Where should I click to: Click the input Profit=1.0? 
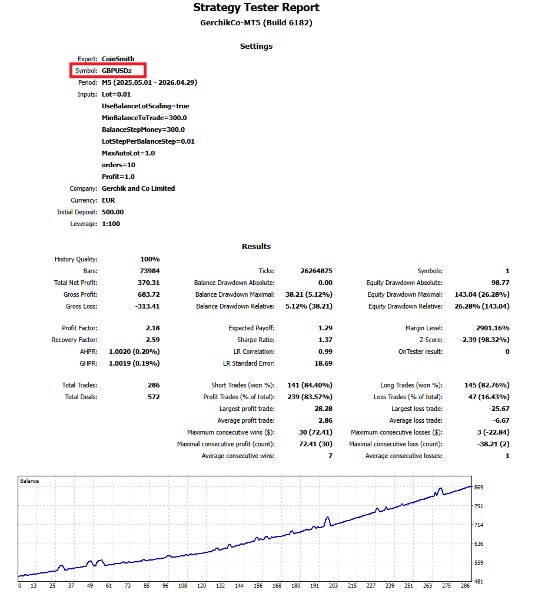(118, 177)
